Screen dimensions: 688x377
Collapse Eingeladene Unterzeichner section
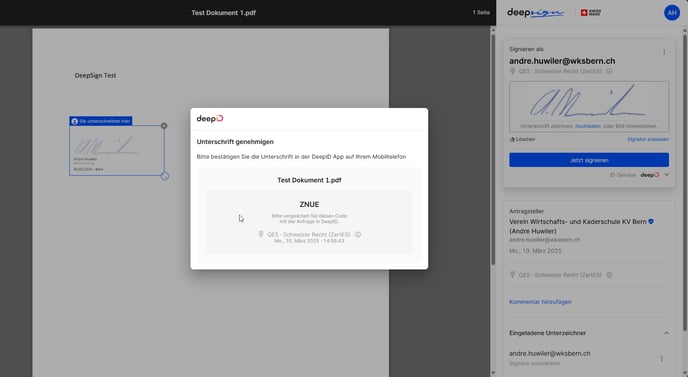pyautogui.click(x=666, y=333)
